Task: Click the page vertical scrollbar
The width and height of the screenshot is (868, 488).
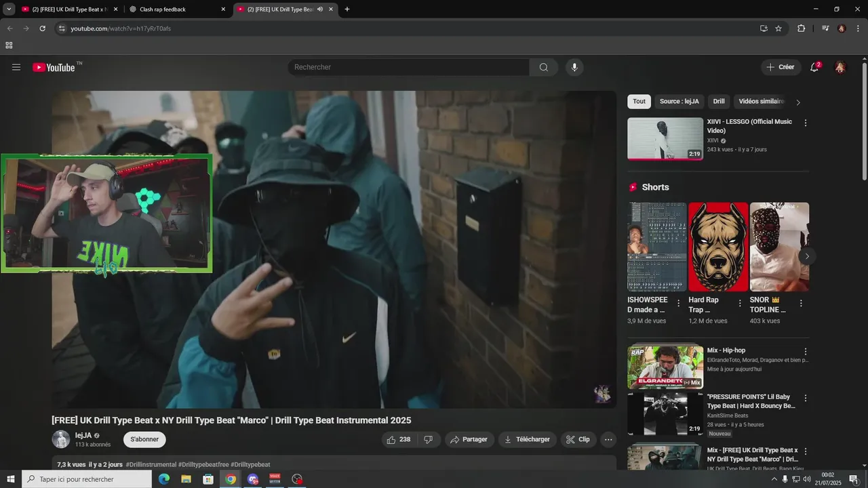Action: point(864,121)
